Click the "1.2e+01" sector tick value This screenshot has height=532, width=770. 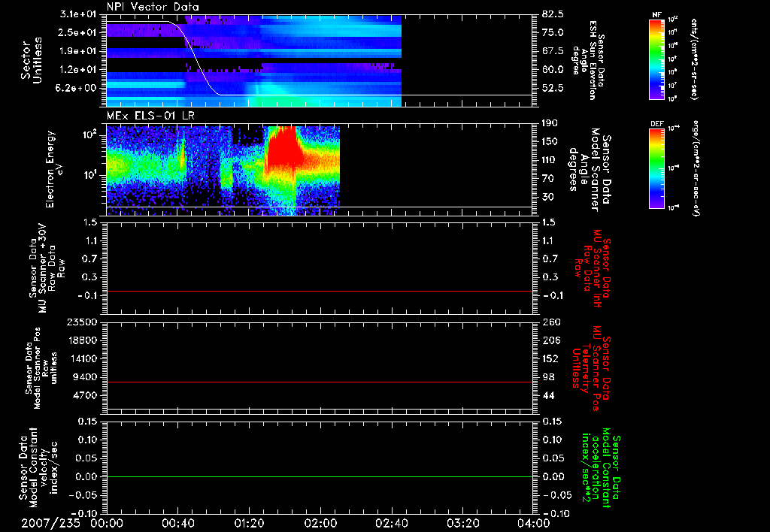(78, 70)
